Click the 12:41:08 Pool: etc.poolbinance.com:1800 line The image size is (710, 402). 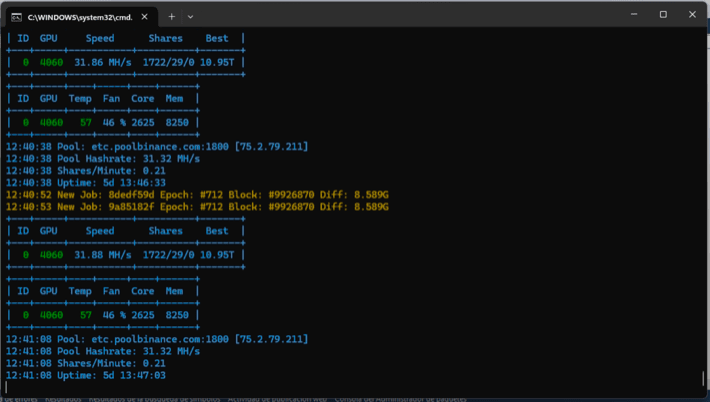pyautogui.click(x=157, y=339)
